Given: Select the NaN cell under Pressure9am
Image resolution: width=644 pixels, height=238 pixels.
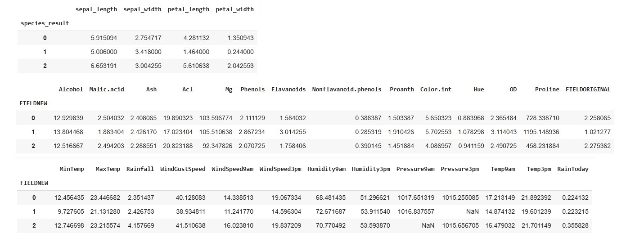Looking at the screenshot, I should coord(428,225).
